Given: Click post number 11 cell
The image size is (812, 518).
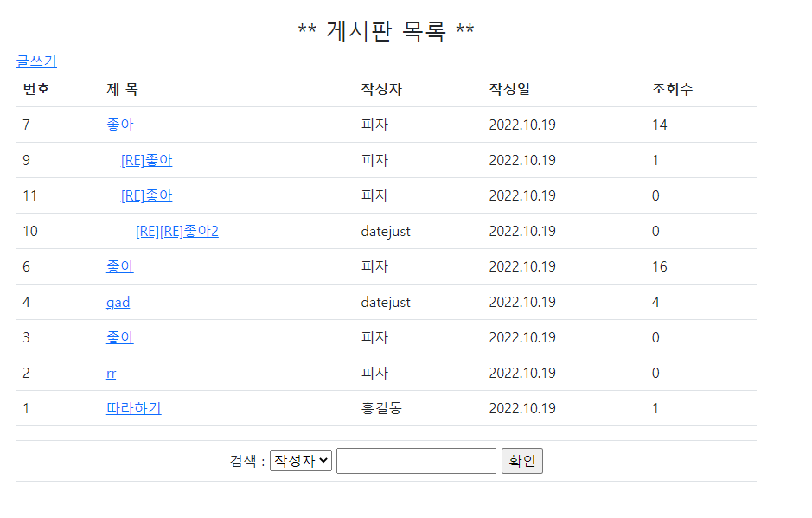Looking at the screenshot, I should click(29, 195).
